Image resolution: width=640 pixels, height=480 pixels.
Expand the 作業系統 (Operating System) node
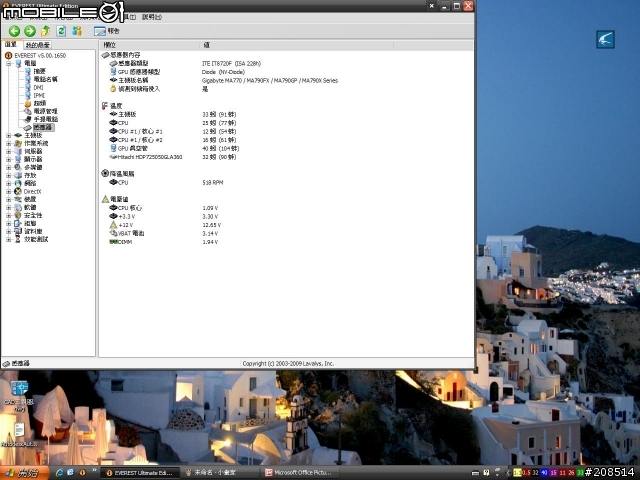pyautogui.click(x=9, y=144)
